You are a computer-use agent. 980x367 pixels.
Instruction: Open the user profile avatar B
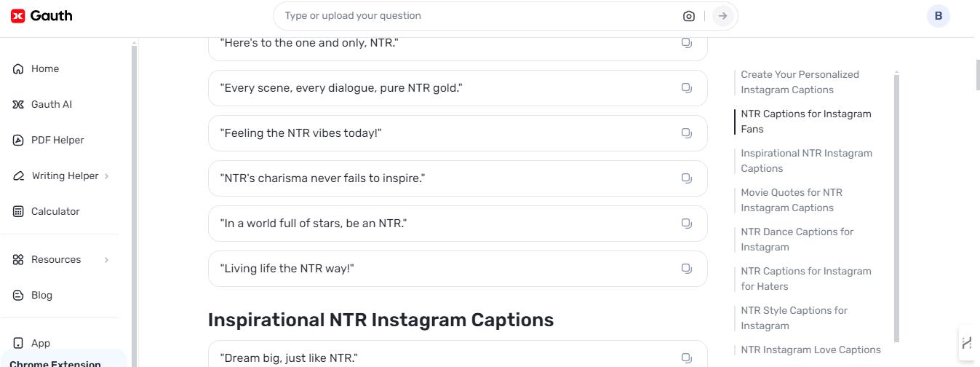(x=939, y=16)
